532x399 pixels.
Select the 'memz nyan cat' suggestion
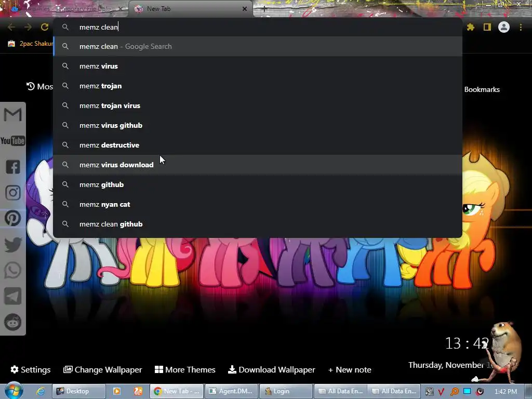(258, 204)
